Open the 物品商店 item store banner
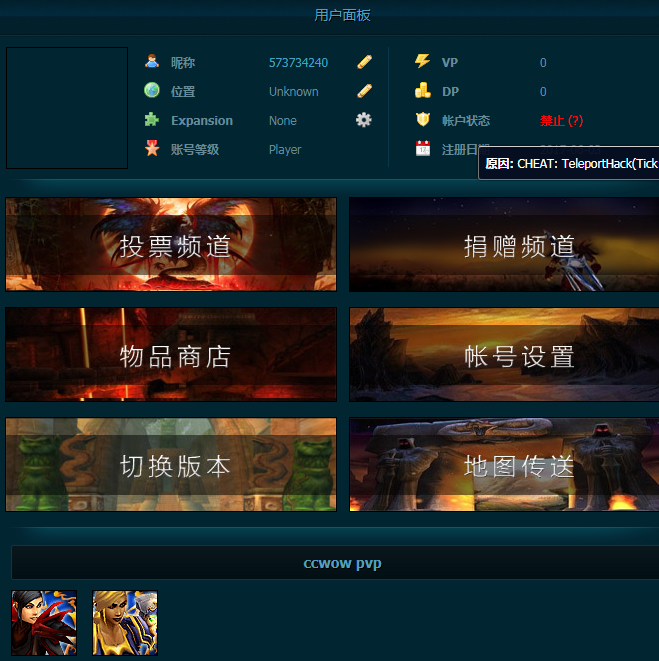This screenshot has height=661, width=659. tap(171, 355)
